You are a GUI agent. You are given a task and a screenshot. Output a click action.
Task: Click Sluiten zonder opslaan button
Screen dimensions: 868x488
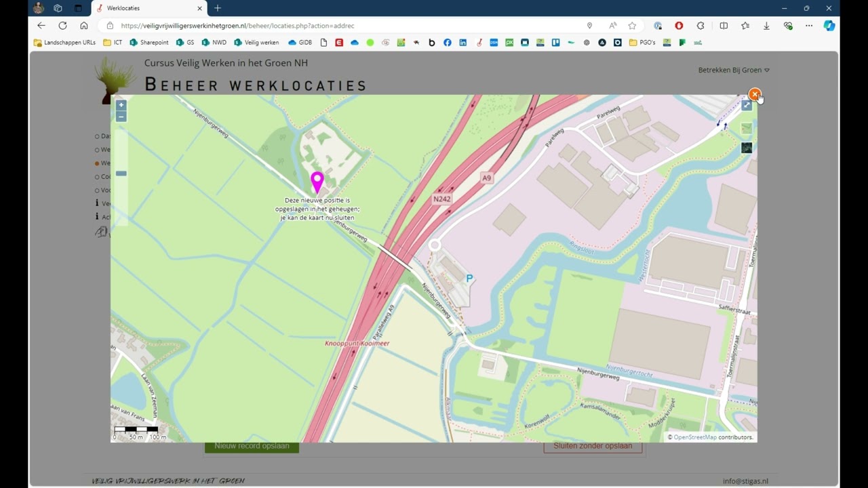[x=593, y=446]
